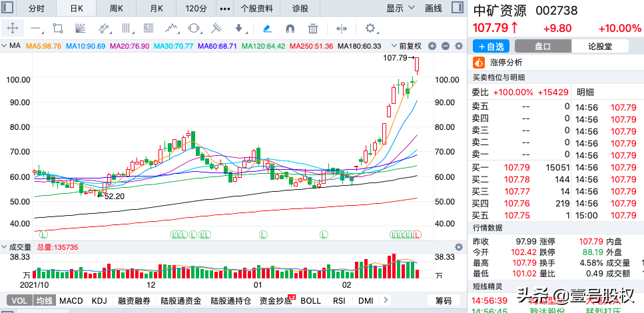644x313 pixels.
Task: Open the drawing toolbar settings gear
Action: [371, 28]
